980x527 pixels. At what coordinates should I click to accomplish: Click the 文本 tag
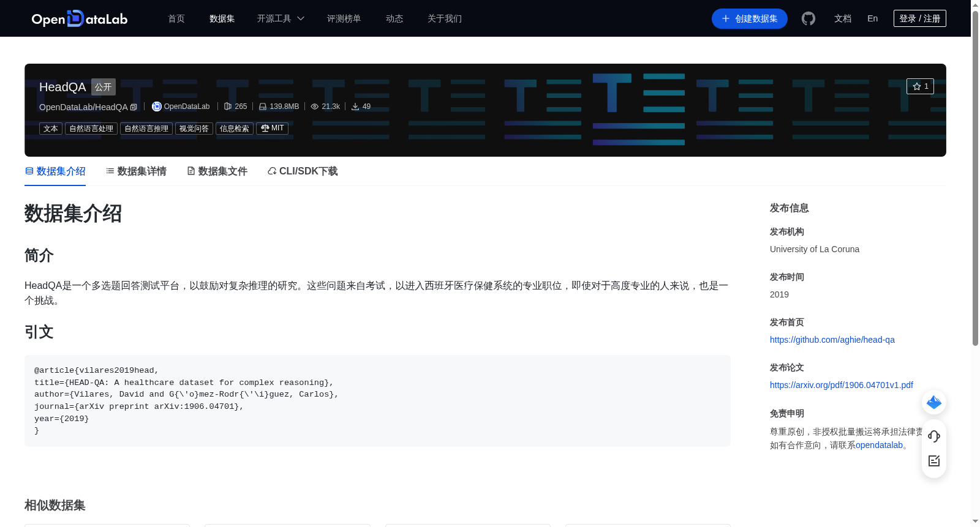(x=51, y=129)
